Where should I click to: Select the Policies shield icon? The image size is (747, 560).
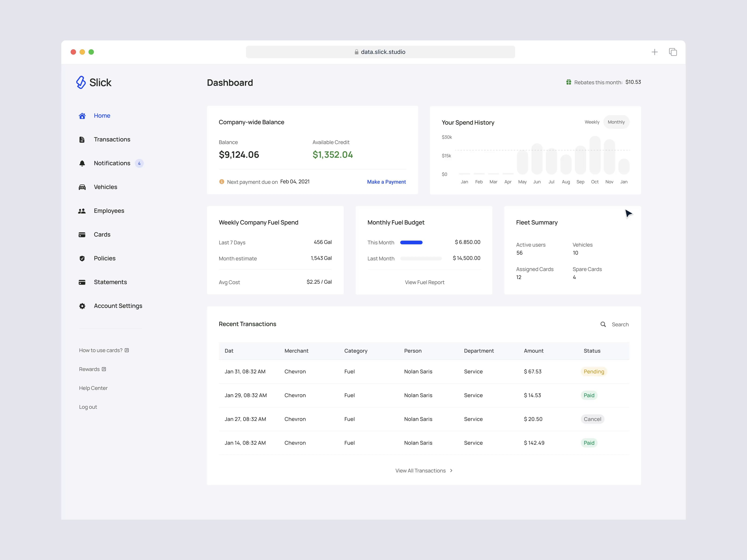[82, 258]
